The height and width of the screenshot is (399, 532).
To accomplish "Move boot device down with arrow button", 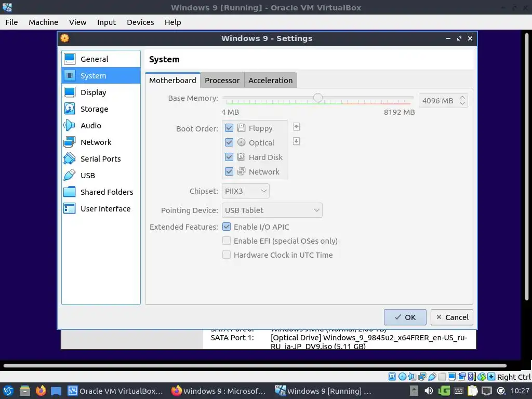I will (296, 141).
